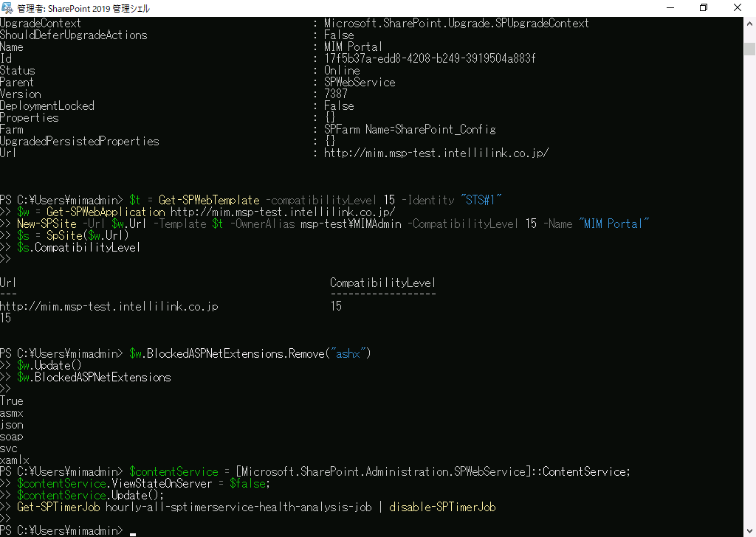Click the '$false' value text
Viewport: 756px width, 537px height.
click(x=247, y=484)
